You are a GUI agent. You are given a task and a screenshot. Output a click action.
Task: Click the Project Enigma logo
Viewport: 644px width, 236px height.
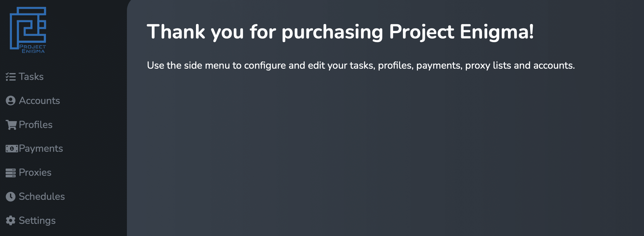tap(28, 30)
